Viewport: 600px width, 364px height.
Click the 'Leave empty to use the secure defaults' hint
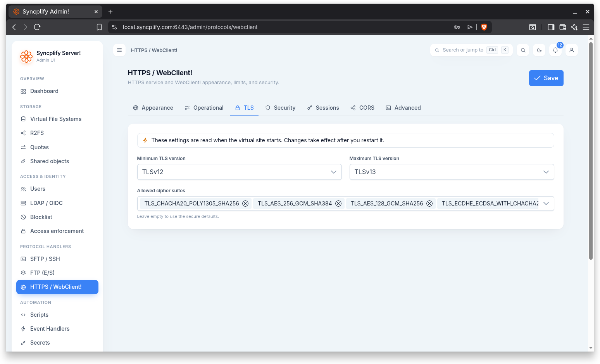pyautogui.click(x=178, y=216)
